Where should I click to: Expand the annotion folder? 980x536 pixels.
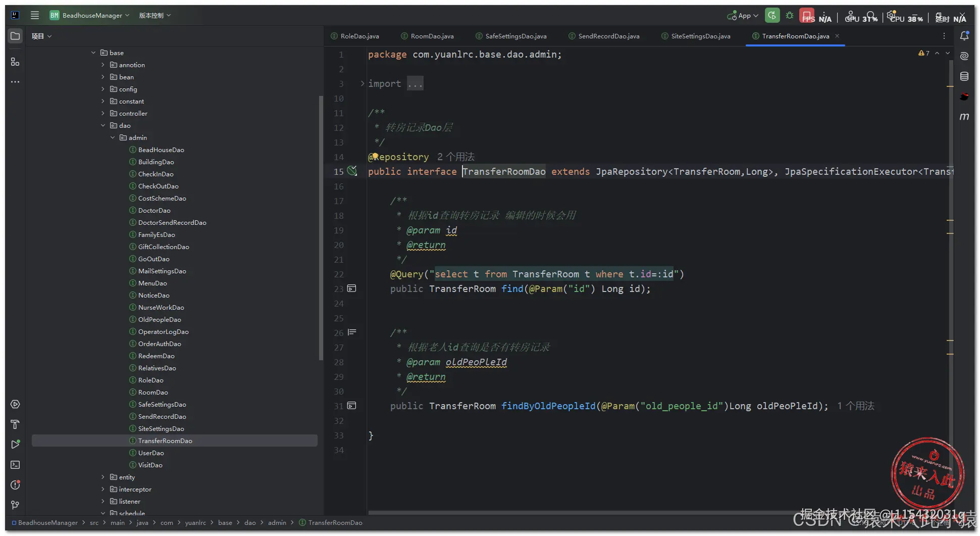(x=103, y=65)
